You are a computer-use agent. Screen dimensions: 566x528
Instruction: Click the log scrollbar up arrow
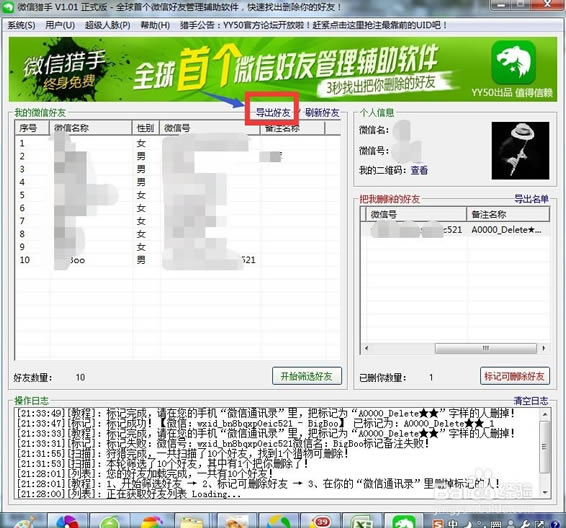click(544, 414)
